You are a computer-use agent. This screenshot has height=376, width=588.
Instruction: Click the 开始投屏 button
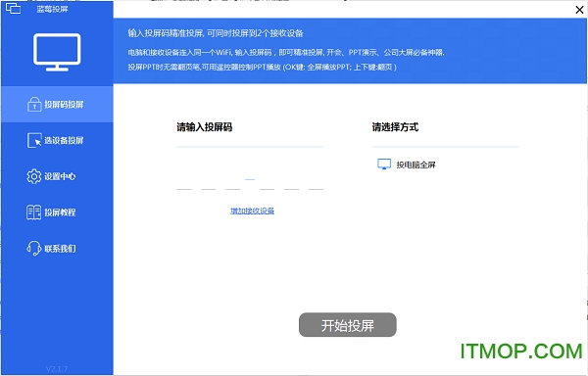348,325
